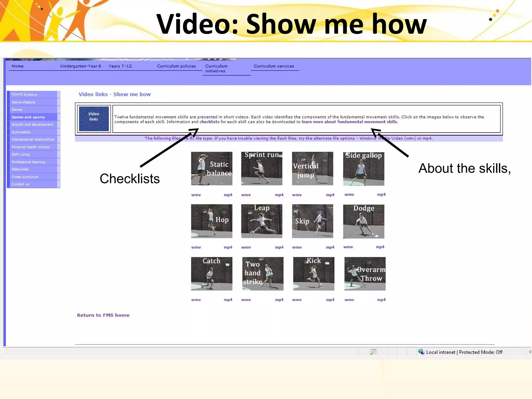
Task: Open the Two hand strike video thumbnail
Action: 263,274
